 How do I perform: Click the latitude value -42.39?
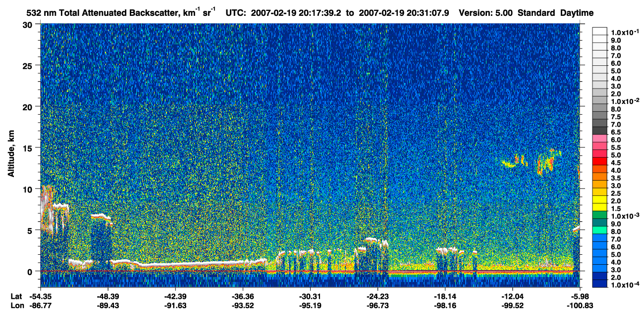point(175,296)
